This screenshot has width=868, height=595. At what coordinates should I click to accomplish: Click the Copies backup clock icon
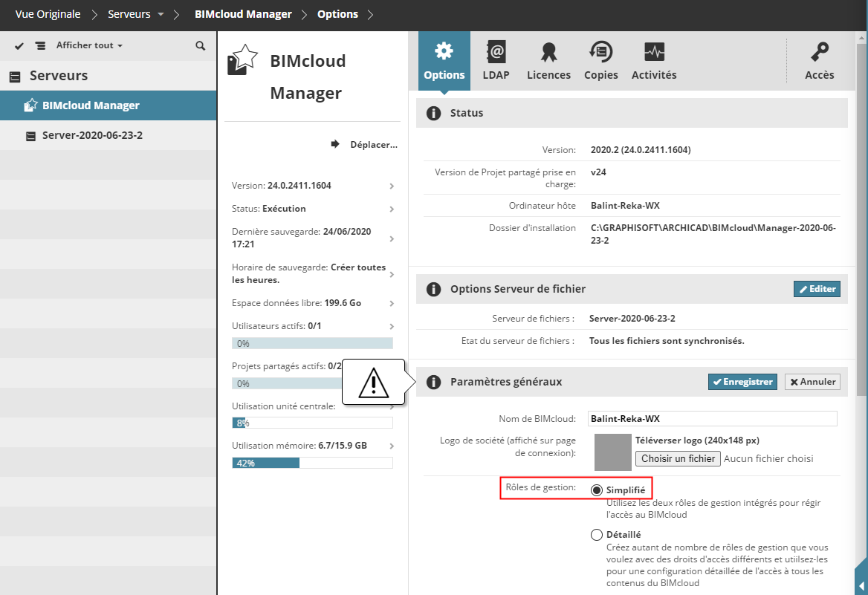point(600,51)
